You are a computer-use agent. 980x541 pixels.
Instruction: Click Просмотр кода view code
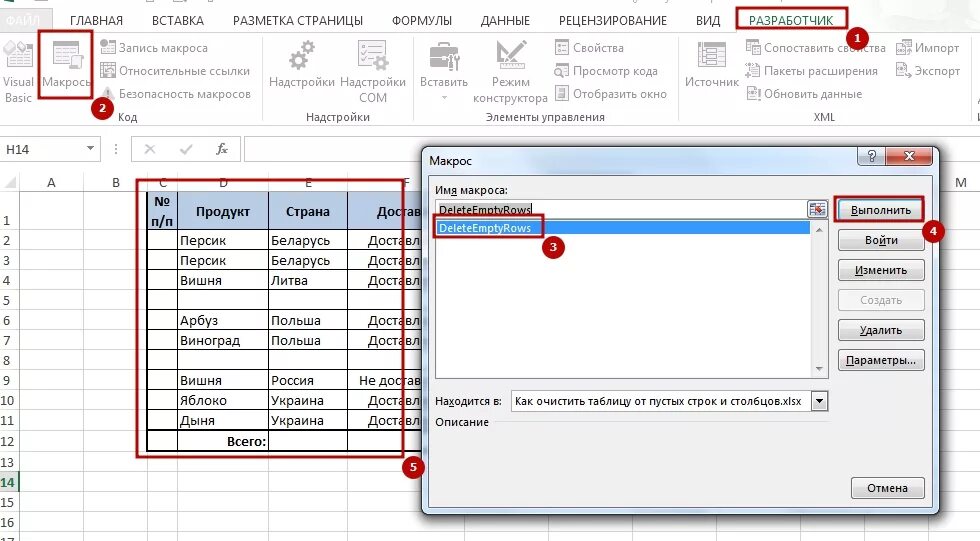pyautogui.click(x=606, y=71)
